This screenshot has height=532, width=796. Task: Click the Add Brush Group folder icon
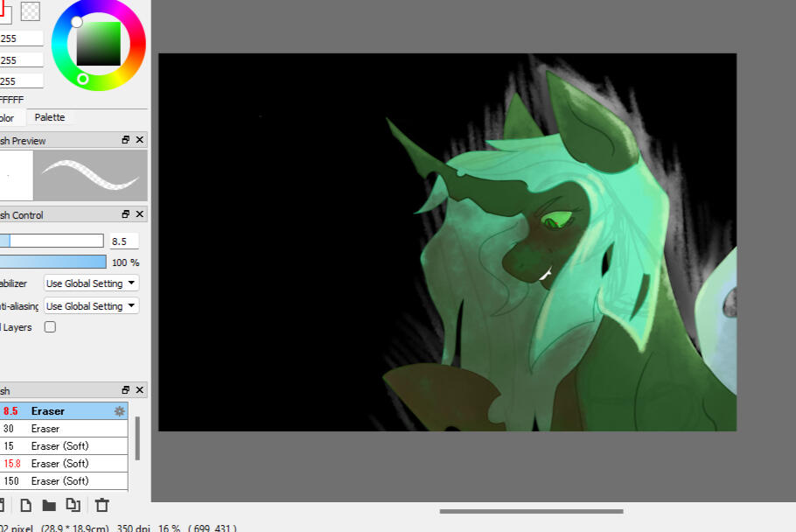(x=49, y=505)
